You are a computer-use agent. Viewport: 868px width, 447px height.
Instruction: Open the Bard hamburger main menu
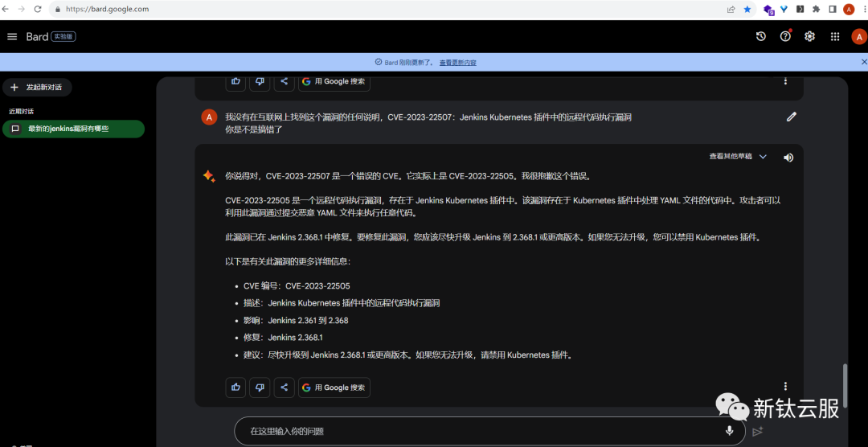pos(12,36)
